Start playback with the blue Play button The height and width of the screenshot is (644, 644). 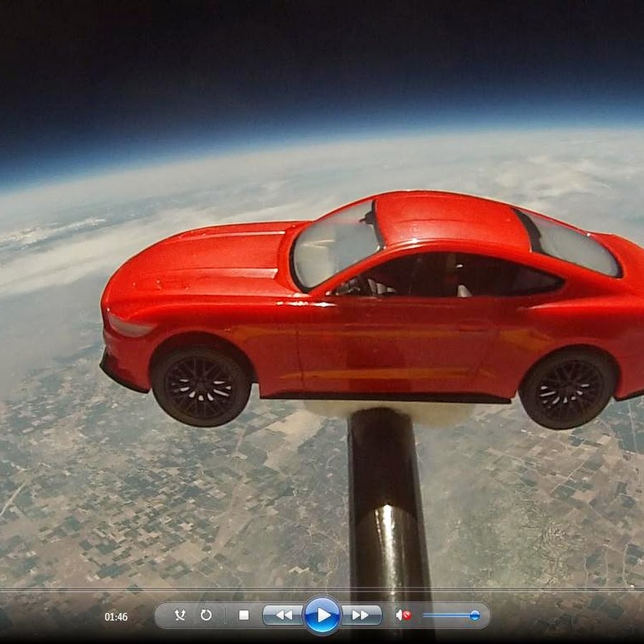click(322, 615)
